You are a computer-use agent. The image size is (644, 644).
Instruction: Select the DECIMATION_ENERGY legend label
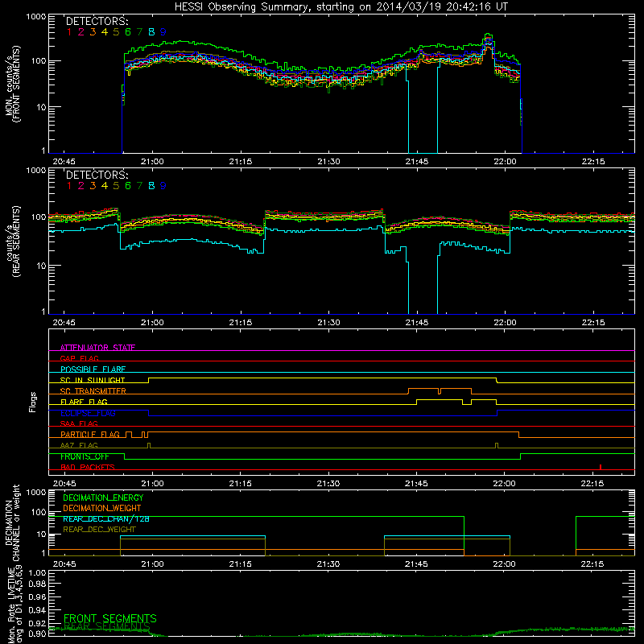coord(103,497)
